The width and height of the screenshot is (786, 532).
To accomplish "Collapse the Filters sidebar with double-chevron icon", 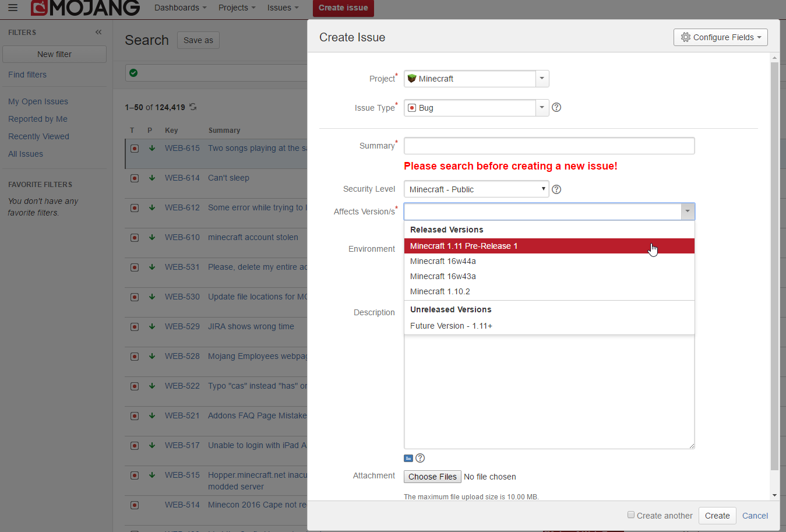I will [98, 32].
